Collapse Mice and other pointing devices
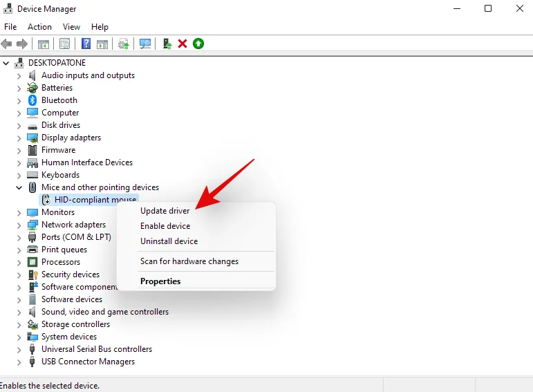This screenshot has width=533, height=392. pos(19,187)
